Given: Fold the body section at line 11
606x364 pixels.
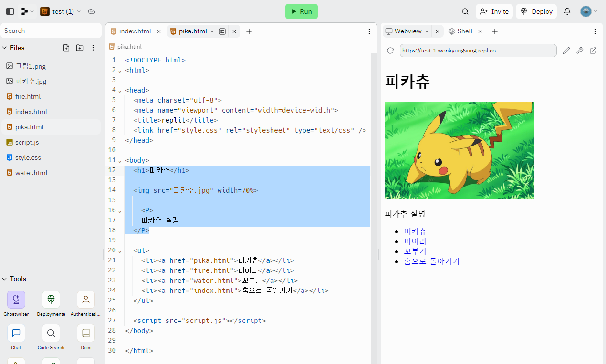Looking at the screenshot, I should (120, 161).
